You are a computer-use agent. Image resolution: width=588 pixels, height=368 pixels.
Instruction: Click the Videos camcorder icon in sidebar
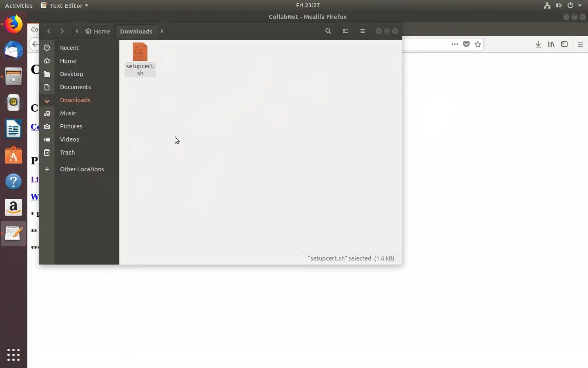click(x=47, y=139)
